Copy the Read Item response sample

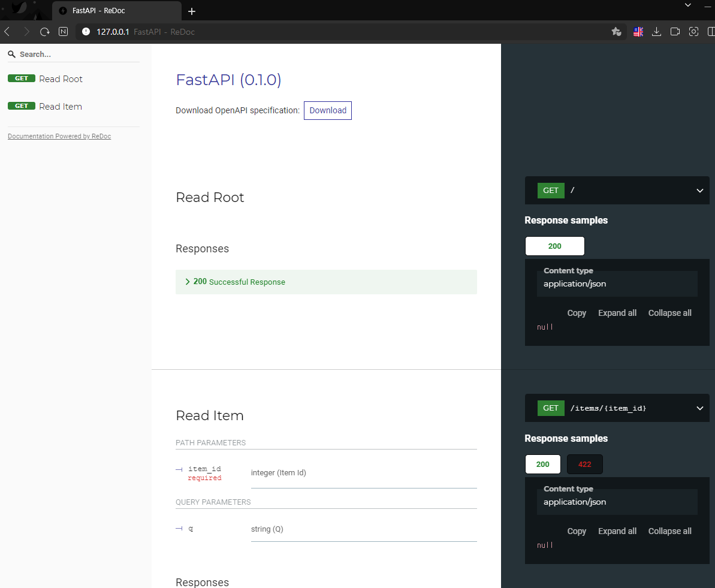click(577, 531)
